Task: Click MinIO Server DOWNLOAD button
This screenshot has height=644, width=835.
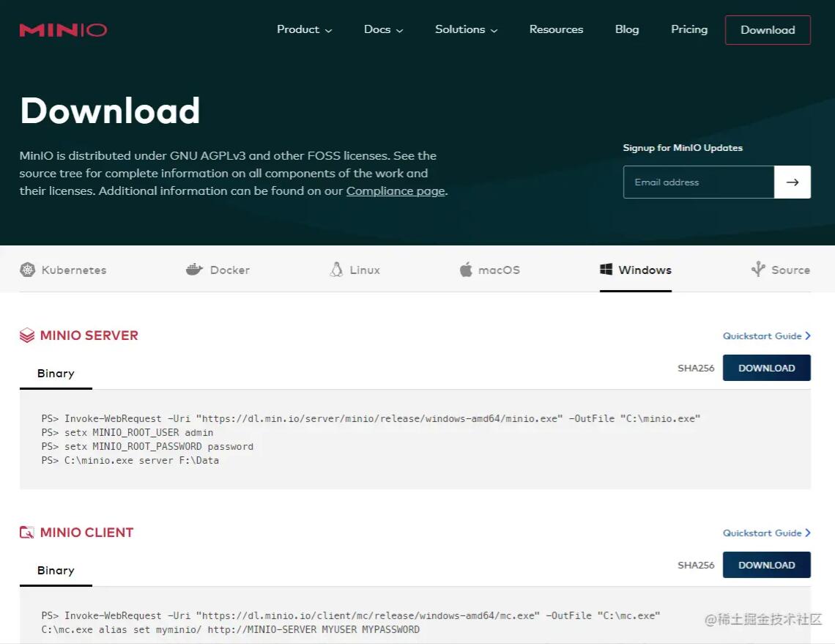Action: [767, 368]
